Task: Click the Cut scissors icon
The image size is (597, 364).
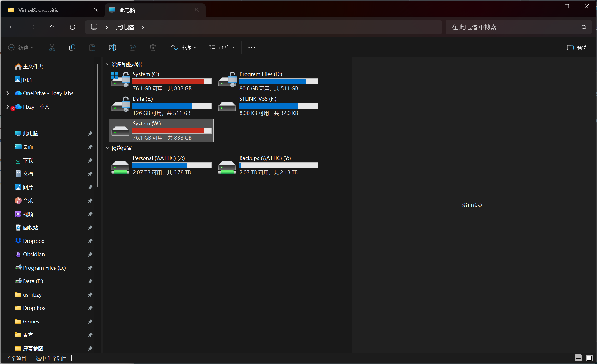Action: (52, 48)
